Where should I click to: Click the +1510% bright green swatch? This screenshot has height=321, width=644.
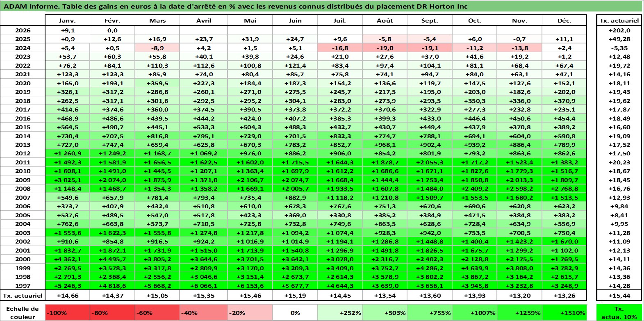tap(564, 312)
